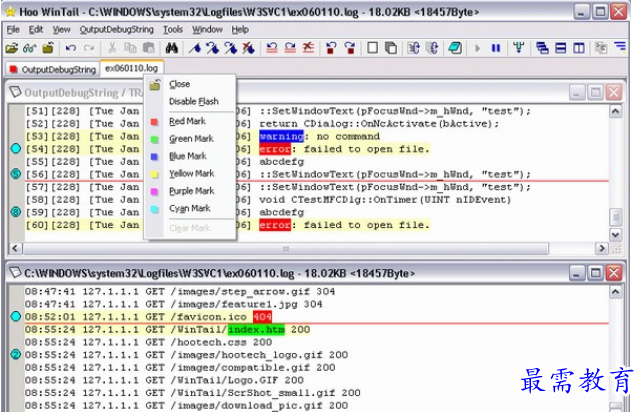The height and width of the screenshot is (412, 642).
Task: Click the up arrow of OutputDebugString pane scrollbar
Action: pyautogui.click(x=615, y=111)
